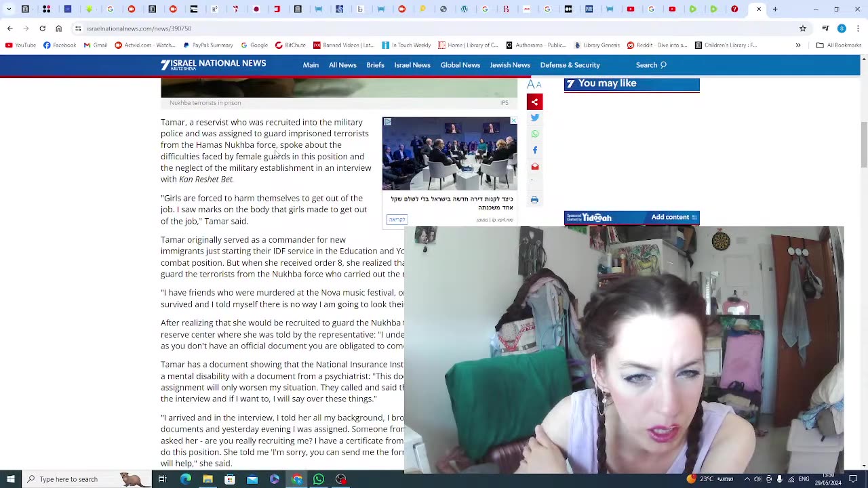Click the ad thumbnail image

point(450,154)
